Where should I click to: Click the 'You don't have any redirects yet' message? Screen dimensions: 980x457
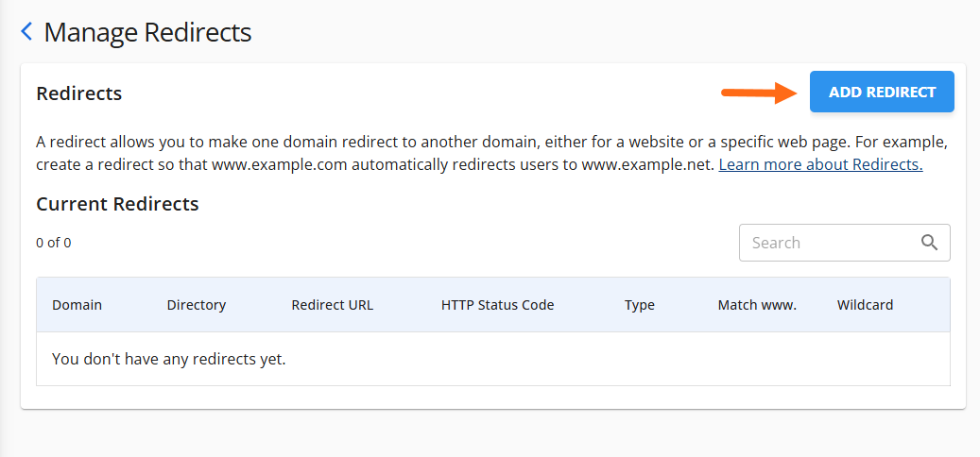(x=168, y=359)
